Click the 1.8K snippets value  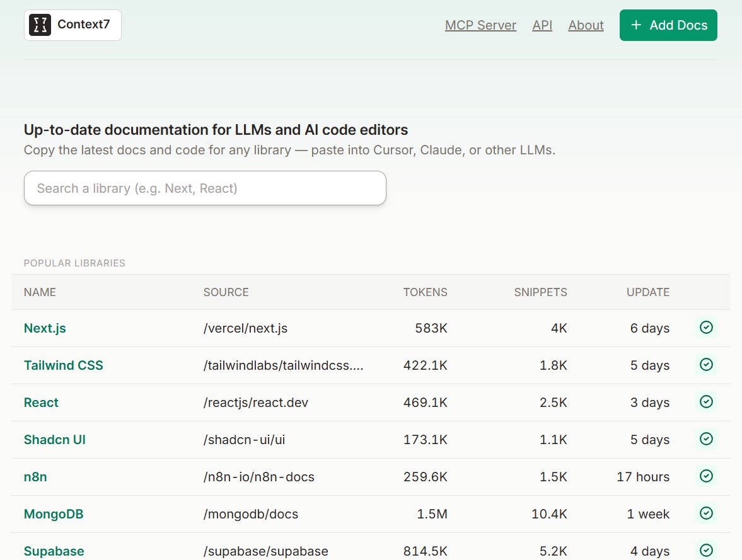553,365
